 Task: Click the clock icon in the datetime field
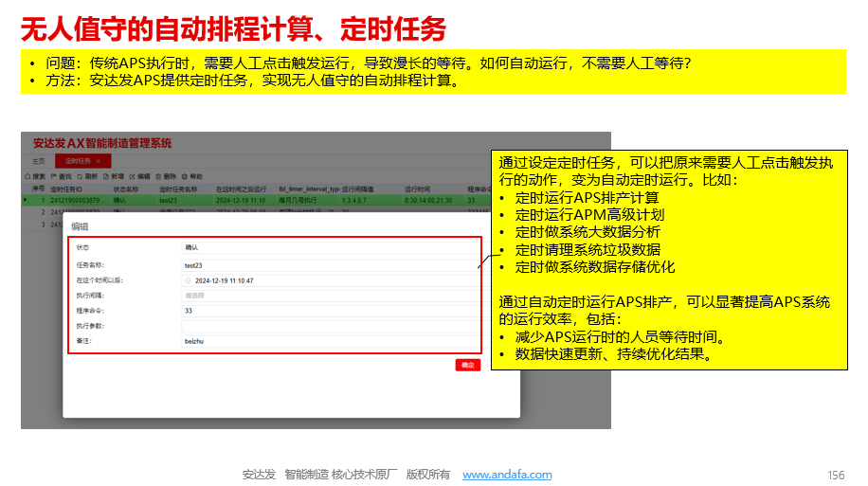[189, 280]
